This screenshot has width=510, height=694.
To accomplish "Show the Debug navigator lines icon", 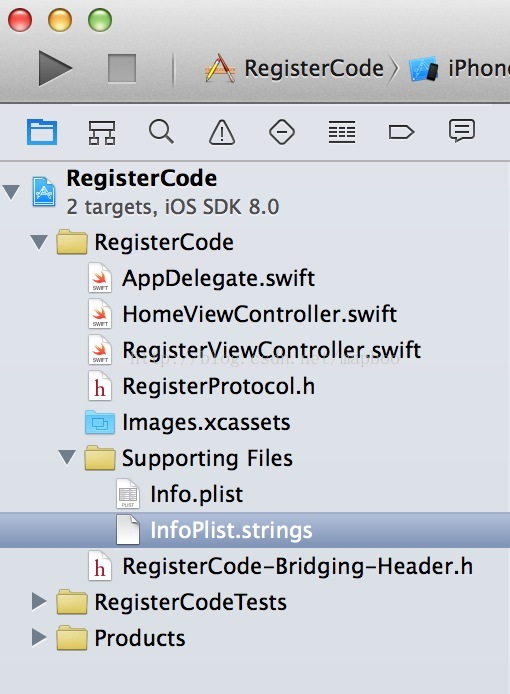I will click(342, 132).
